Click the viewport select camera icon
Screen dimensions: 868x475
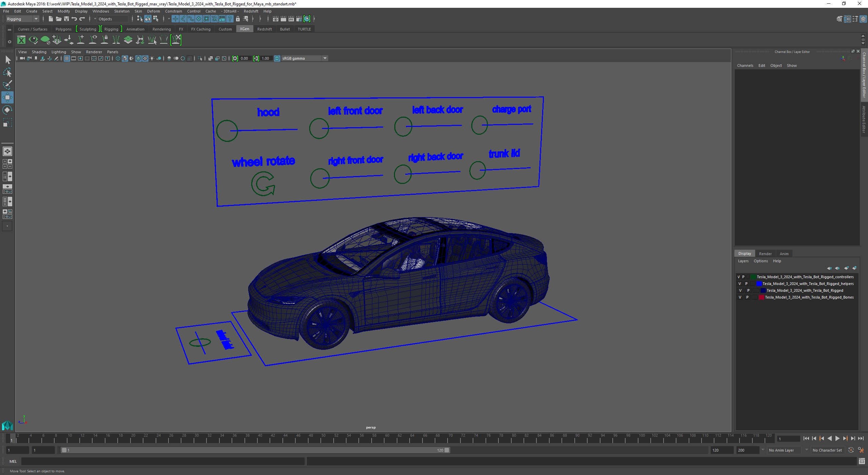pos(22,58)
